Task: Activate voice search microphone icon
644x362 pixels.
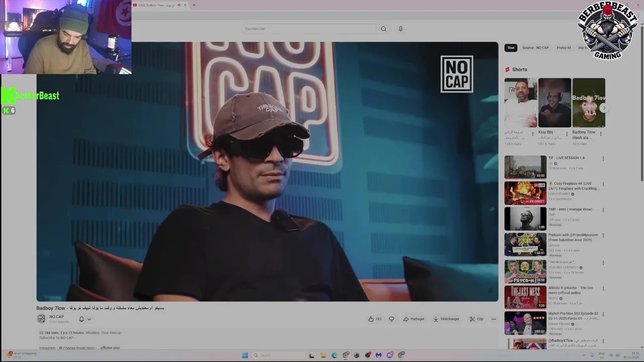Action: pos(400,29)
